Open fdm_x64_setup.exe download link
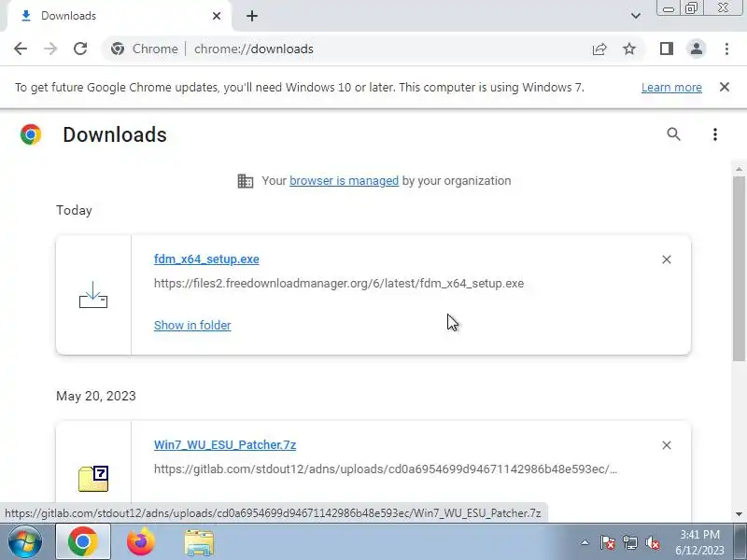Image resolution: width=747 pixels, height=560 pixels. click(x=206, y=259)
